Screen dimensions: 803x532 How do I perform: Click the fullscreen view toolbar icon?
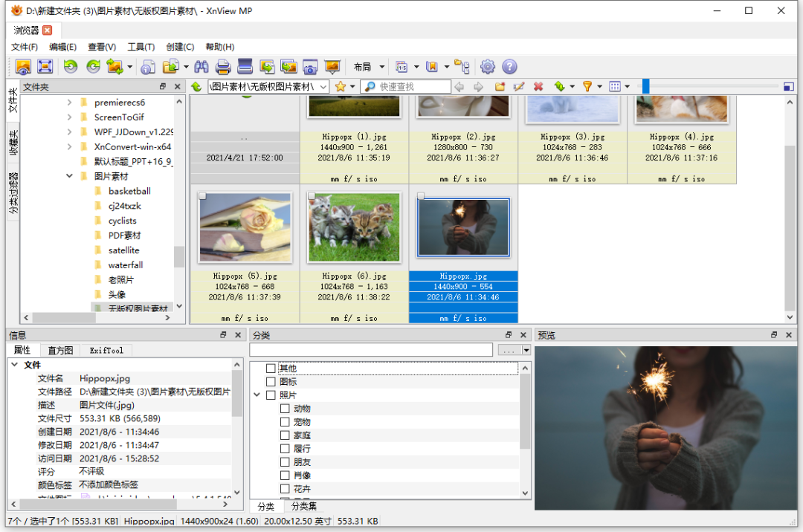(45, 67)
